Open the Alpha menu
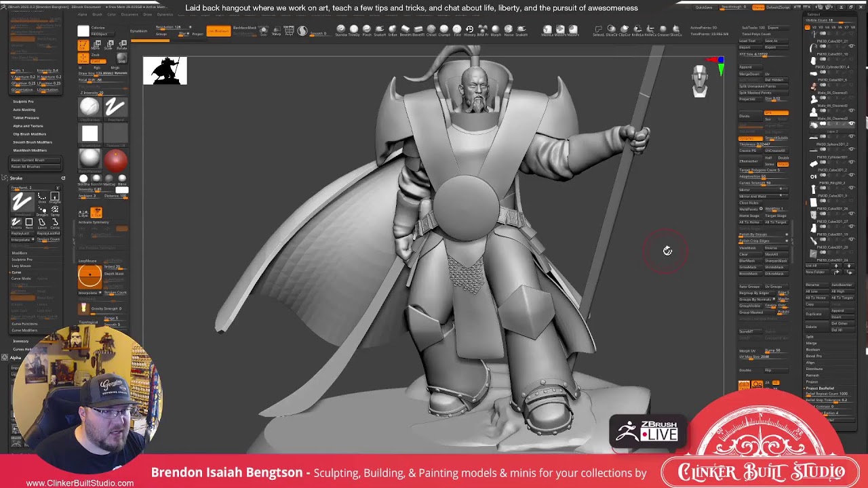868x488 pixels. [x=82, y=14]
